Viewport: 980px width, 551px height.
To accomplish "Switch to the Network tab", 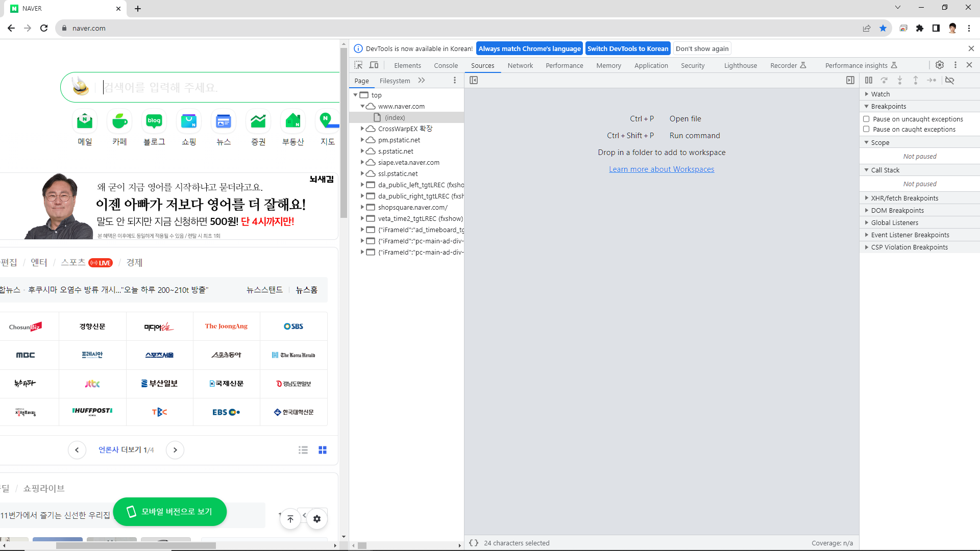I will 520,65.
